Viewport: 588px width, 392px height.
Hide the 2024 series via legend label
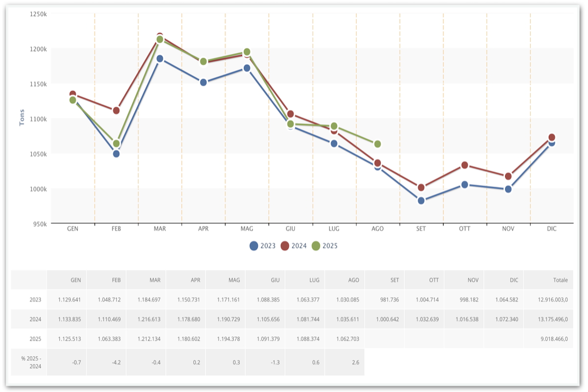[299, 246]
